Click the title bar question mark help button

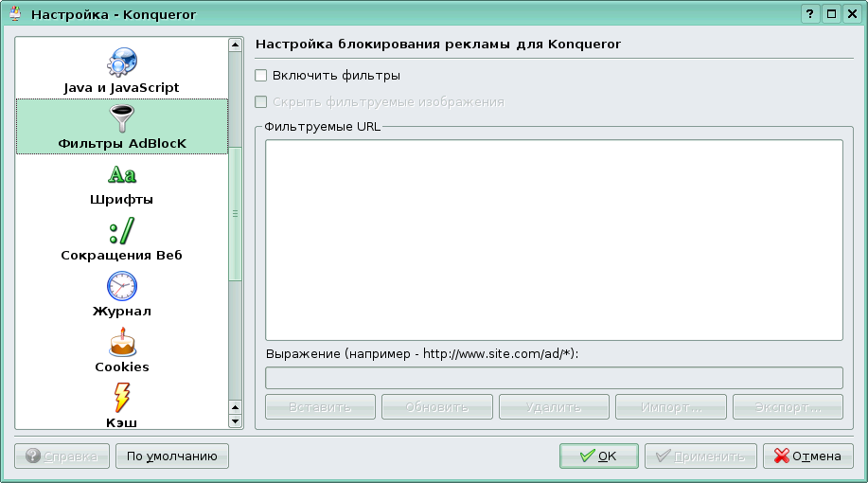pyautogui.click(x=810, y=14)
